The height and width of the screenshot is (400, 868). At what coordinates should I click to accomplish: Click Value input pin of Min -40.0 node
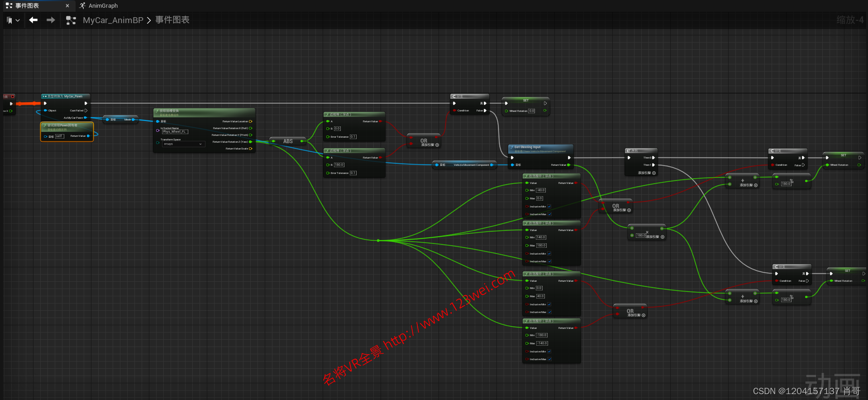coord(526,183)
